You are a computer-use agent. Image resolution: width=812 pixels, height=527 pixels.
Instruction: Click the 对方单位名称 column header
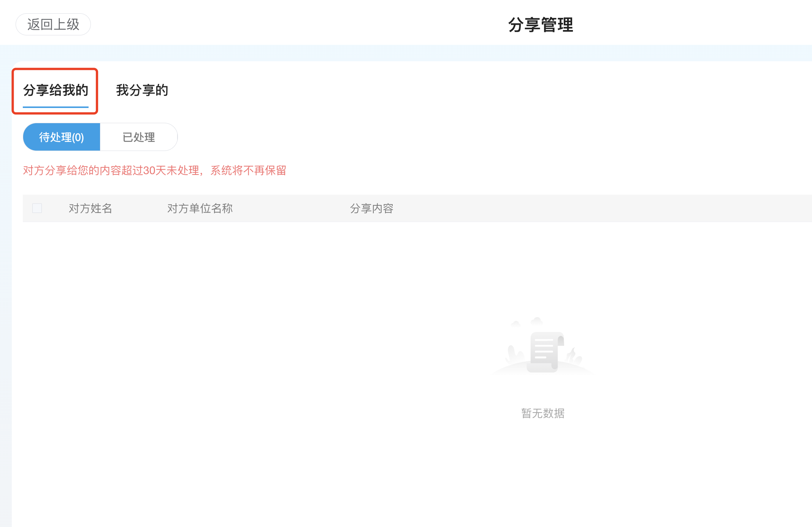200,208
